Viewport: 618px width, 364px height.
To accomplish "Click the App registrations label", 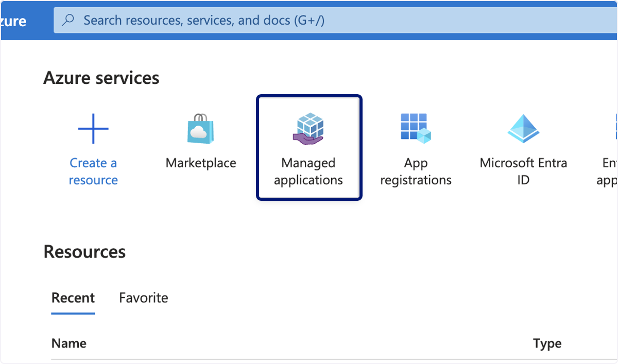I will [x=416, y=171].
